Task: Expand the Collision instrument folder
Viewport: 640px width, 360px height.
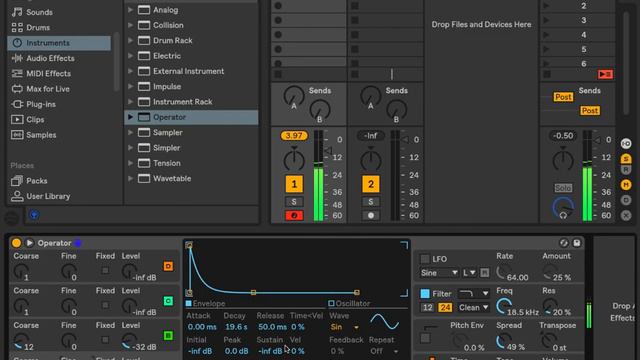Action: point(130,25)
